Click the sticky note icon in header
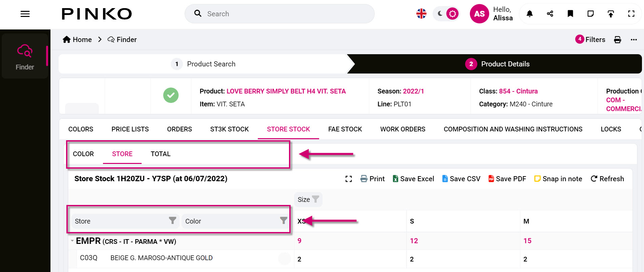 click(x=590, y=14)
